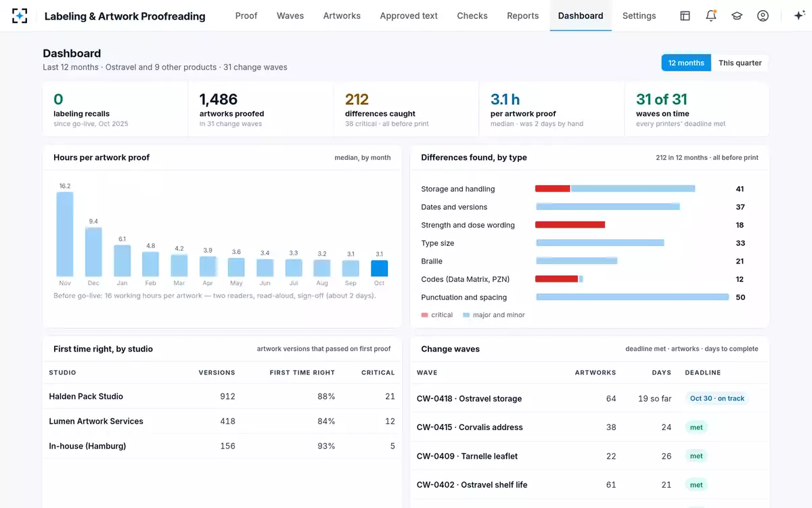The height and width of the screenshot is (508, 812).
Task: Switch to the Artworks tab
Action: point(342,16)
